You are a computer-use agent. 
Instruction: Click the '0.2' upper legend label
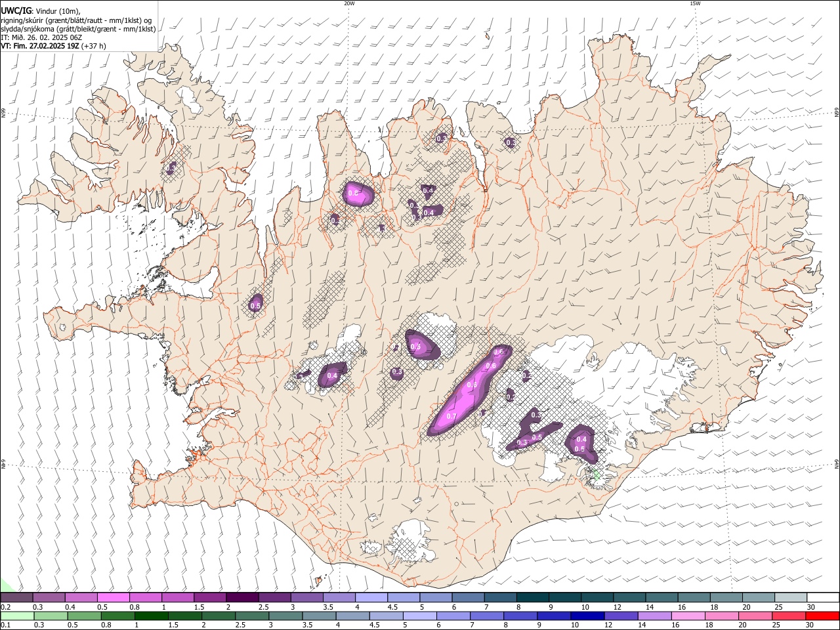(5, 607)
